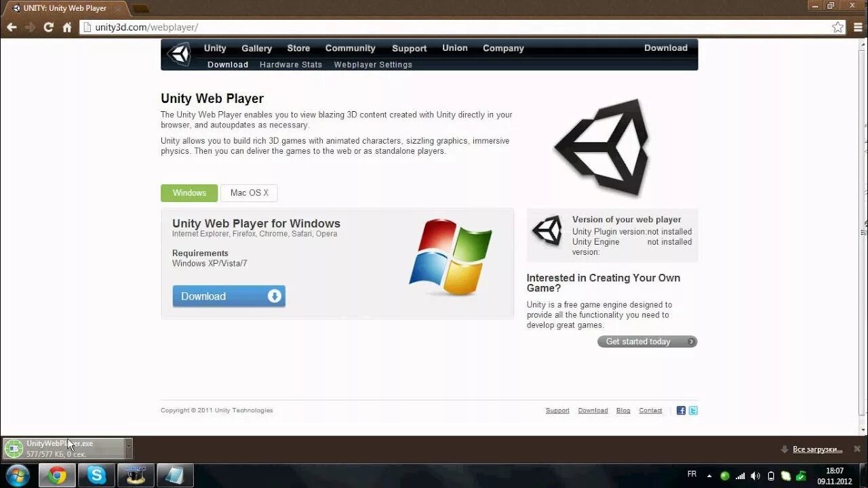Screen dimensions: 868x488
Task: Open the Twitter icon in the footer
Action: point(693,410)
